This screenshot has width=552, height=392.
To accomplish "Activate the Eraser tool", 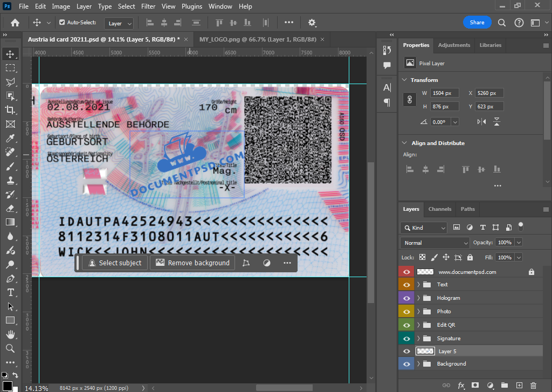I will [10, 208].
